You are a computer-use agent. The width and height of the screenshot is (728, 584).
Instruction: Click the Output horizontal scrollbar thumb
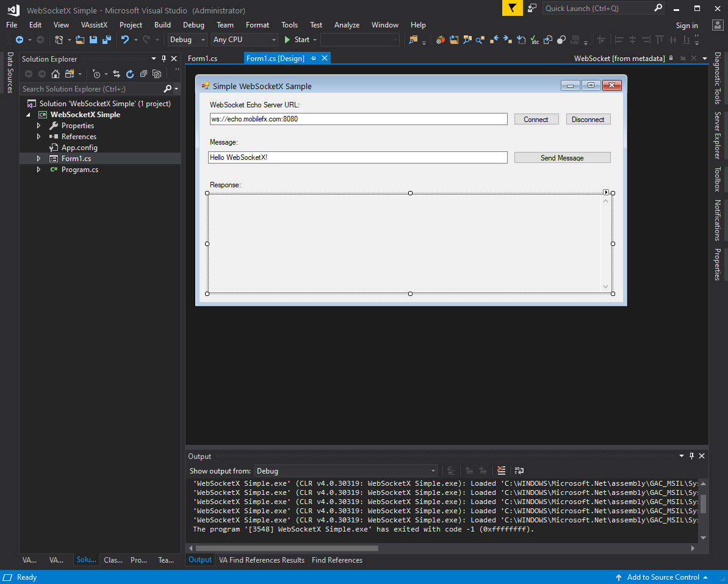(x=287, y=548)
